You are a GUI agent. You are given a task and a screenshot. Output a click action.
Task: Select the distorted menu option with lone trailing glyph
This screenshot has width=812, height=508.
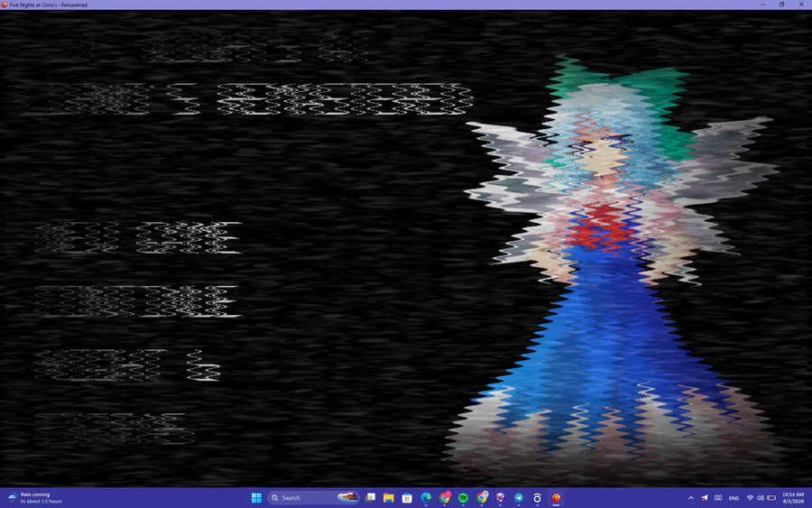pyautogui.click(x=127, y=365)
